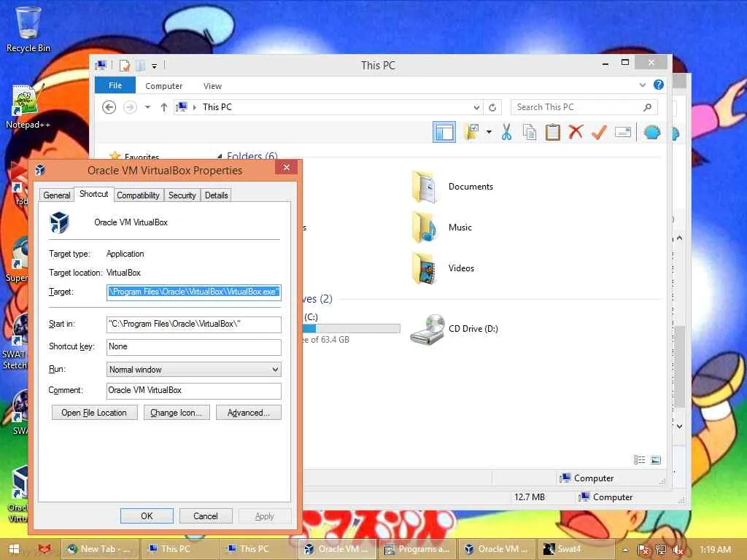Screen dimensions: 747x560
Task: Select the Documents folder
Action: [452, 187]
